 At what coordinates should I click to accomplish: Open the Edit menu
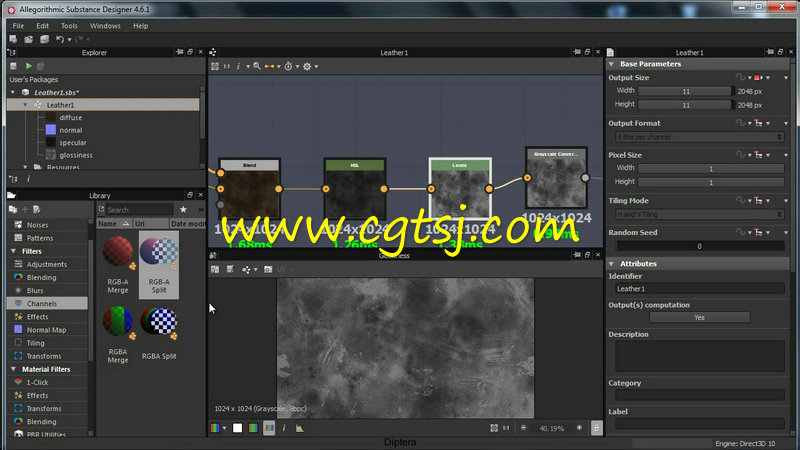42,26
